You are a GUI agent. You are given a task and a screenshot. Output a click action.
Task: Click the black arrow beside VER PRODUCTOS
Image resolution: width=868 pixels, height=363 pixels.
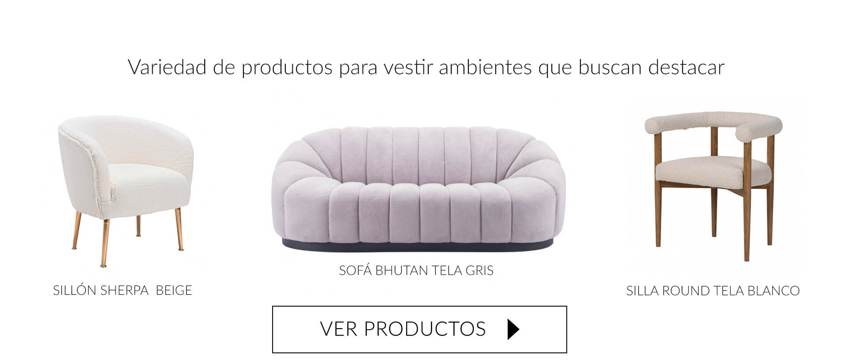[513, 330]
